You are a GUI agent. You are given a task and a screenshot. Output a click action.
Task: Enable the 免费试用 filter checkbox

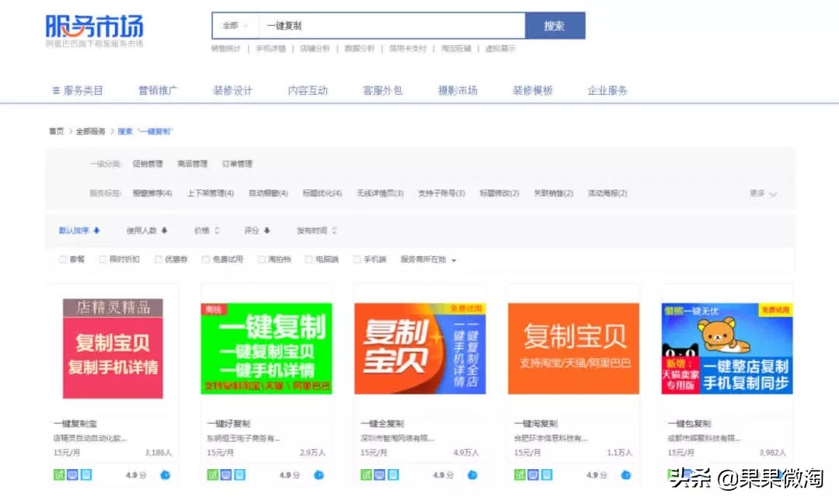point(204,259)
